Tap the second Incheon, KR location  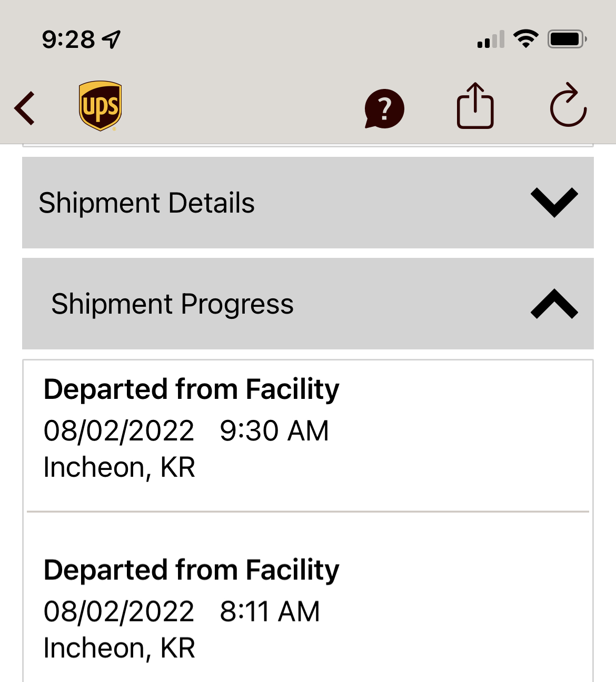120,648
